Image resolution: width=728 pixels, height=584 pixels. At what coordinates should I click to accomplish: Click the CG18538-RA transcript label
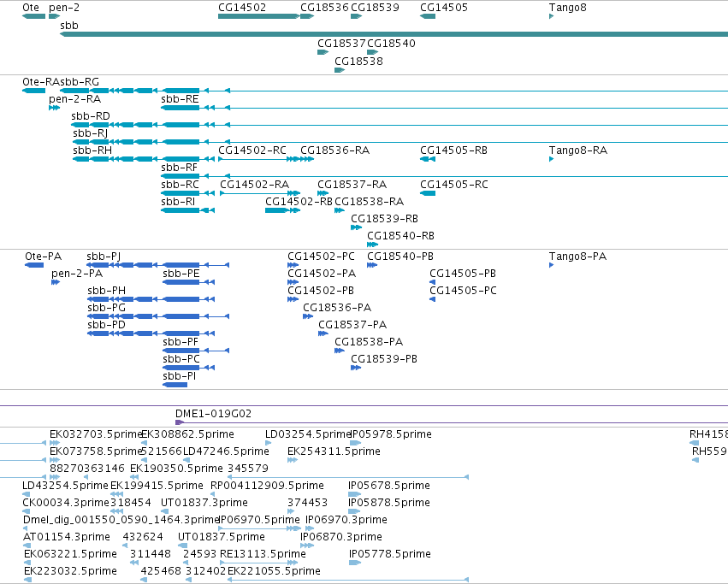point(369,202)
